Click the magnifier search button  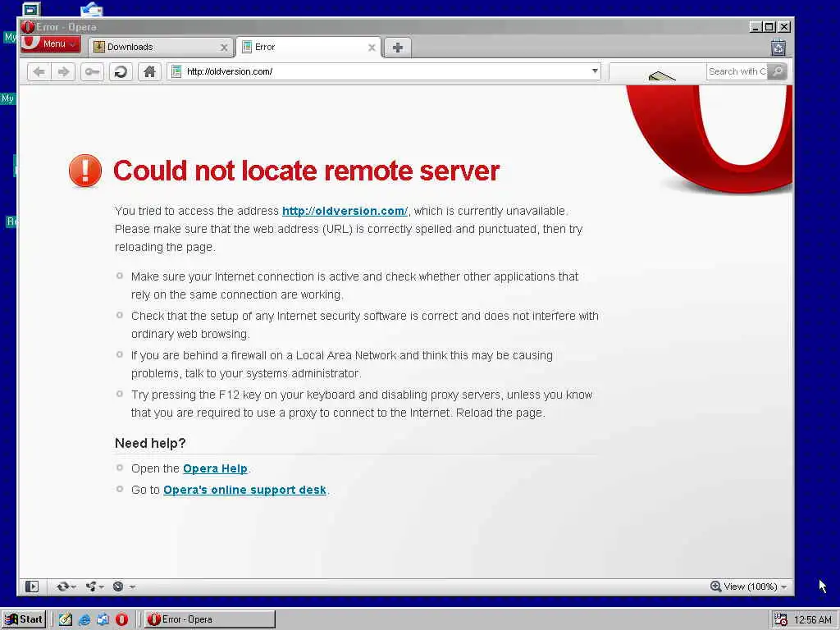[x=777, y=71]
